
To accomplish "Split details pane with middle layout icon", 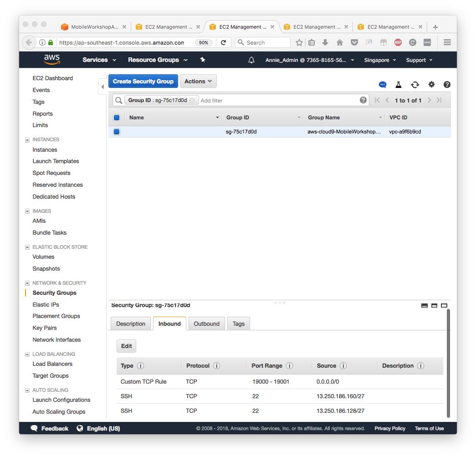I will [x=434, y=305].
